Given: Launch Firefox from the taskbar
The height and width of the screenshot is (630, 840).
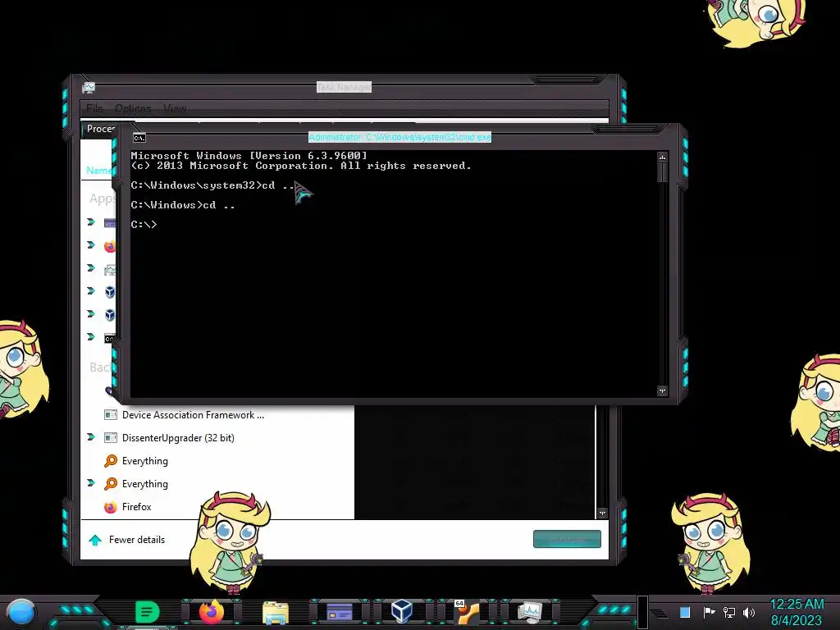Looking at the screenshot, I should pos(212,611).
